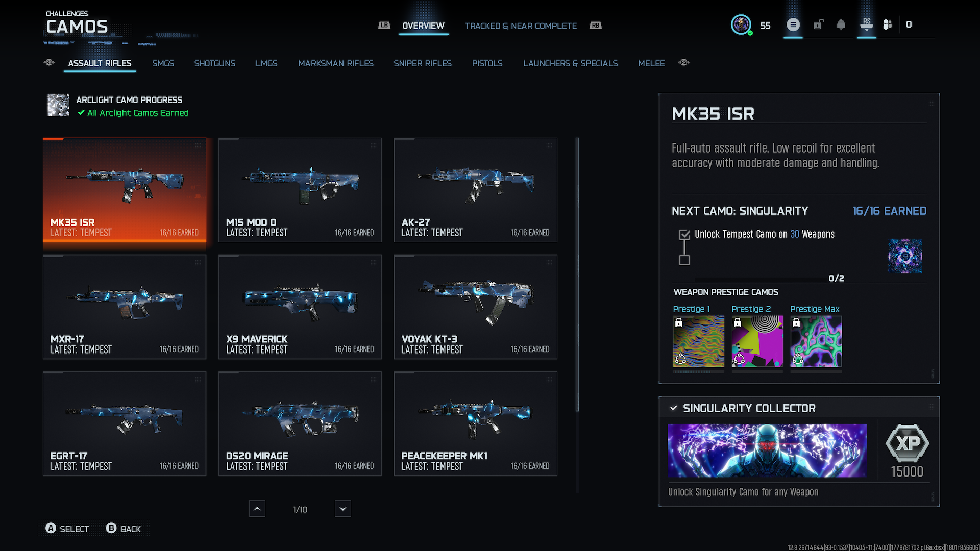
Task: Click the All Arclight Camos Earned checkmark
Action: tap(81, 113)
